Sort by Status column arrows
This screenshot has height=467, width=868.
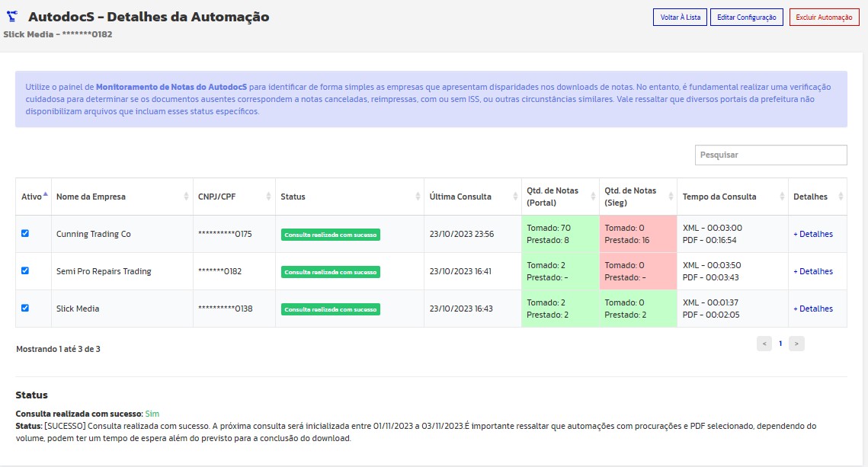[x=418, y=197]
